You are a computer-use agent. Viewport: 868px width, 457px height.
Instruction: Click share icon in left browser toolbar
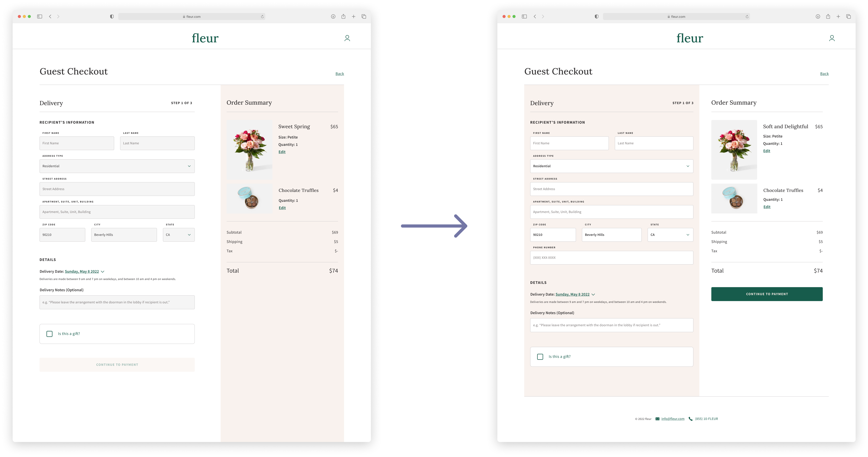pyautogui.click(x=343, y=16)
